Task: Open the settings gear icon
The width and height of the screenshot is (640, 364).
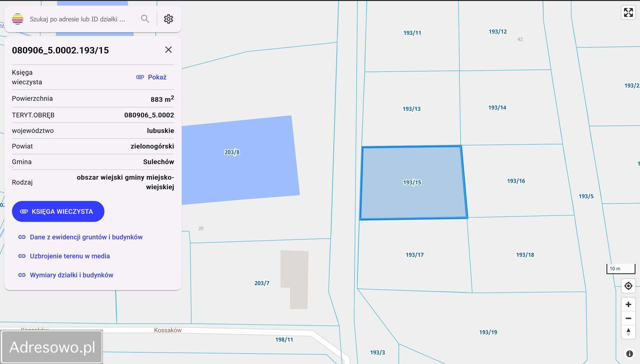Action: (x=168, y=19)
